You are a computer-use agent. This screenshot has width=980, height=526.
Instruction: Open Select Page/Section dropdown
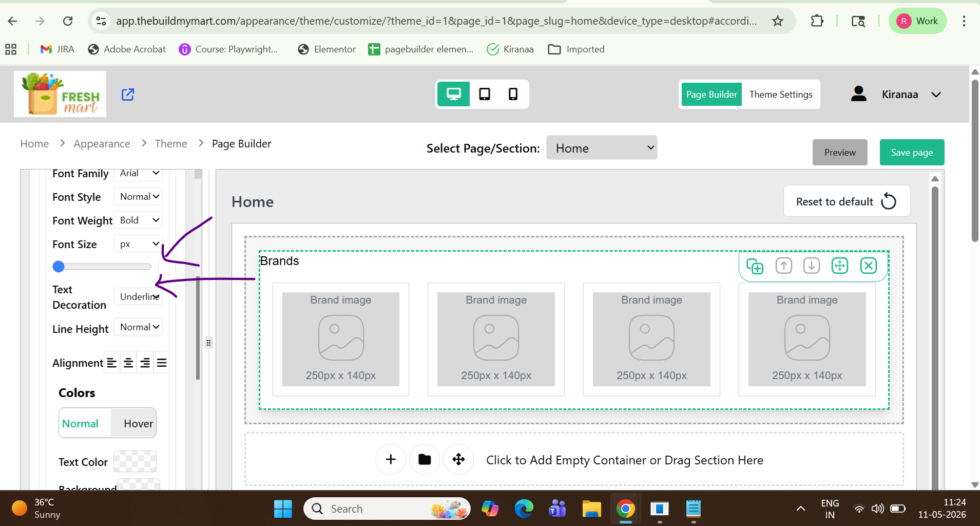[602, 148]
